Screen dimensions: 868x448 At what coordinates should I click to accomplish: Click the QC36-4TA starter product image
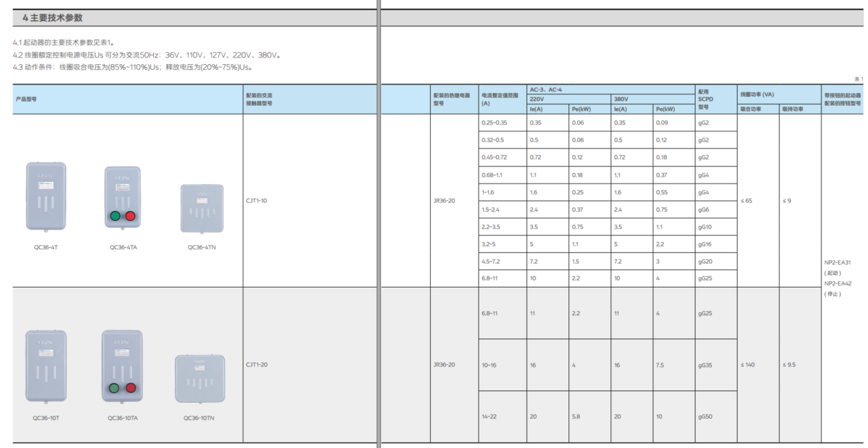[123, 197]
